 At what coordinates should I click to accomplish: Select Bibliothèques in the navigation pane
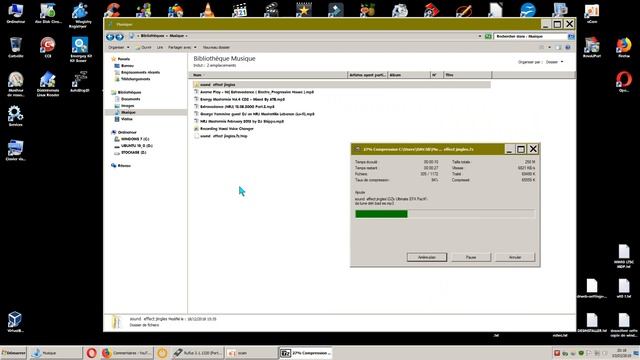tap(129, 92)
